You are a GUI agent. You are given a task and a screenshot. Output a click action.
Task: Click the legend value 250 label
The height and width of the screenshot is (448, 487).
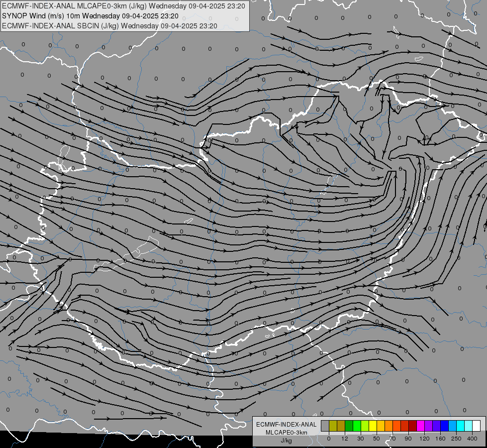pyautogui.click(x=456, y=439)
